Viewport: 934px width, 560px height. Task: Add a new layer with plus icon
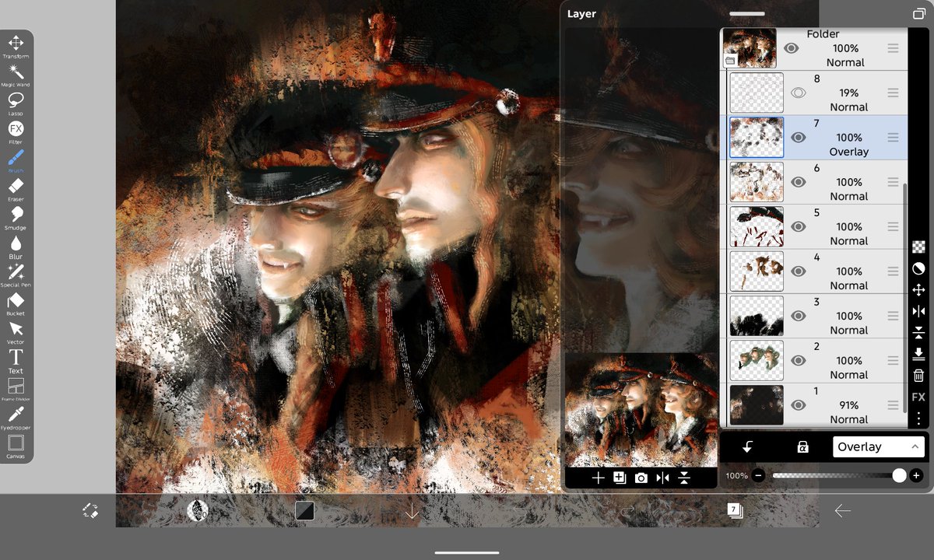[598, 478]
